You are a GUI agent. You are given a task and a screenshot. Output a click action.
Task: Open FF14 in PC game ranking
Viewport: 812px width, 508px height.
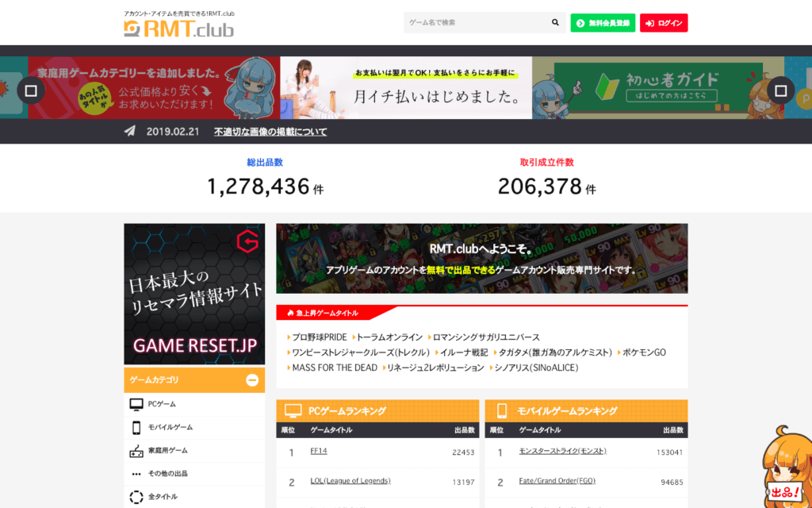tap(319, 451)
